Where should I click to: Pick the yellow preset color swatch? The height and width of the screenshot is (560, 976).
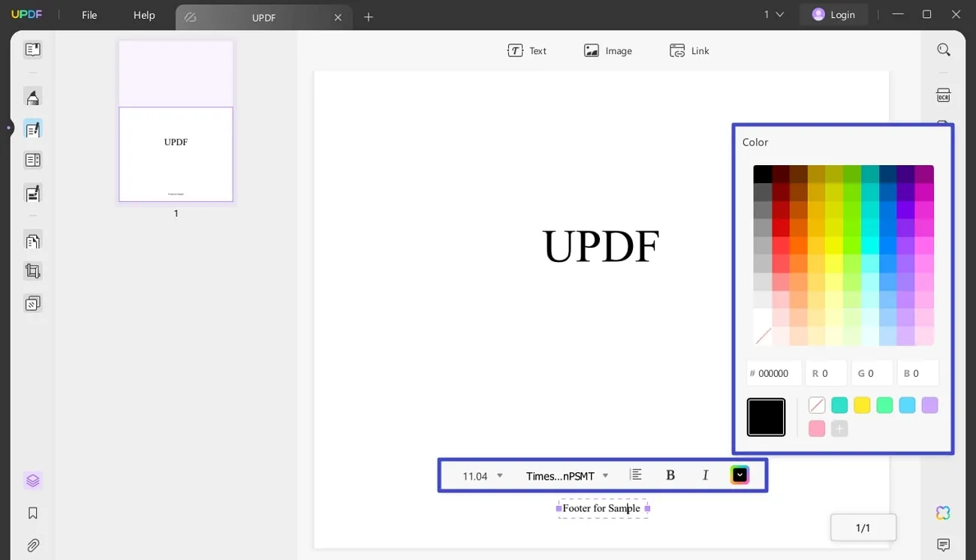coord(862,405)
